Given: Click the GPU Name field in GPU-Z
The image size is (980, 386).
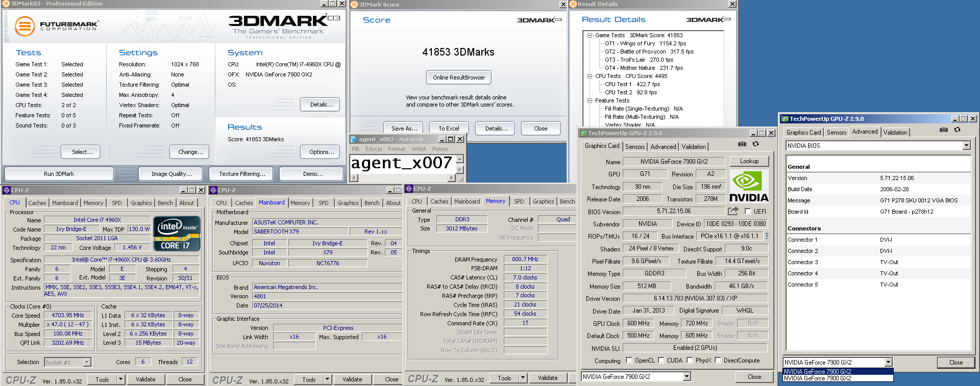Looking at the screenshot, I should (674, 162).
